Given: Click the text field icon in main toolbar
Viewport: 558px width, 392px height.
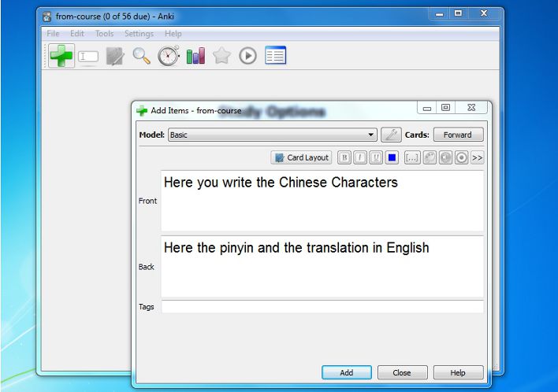Looking at the screenshot, I should click(88, 56).
